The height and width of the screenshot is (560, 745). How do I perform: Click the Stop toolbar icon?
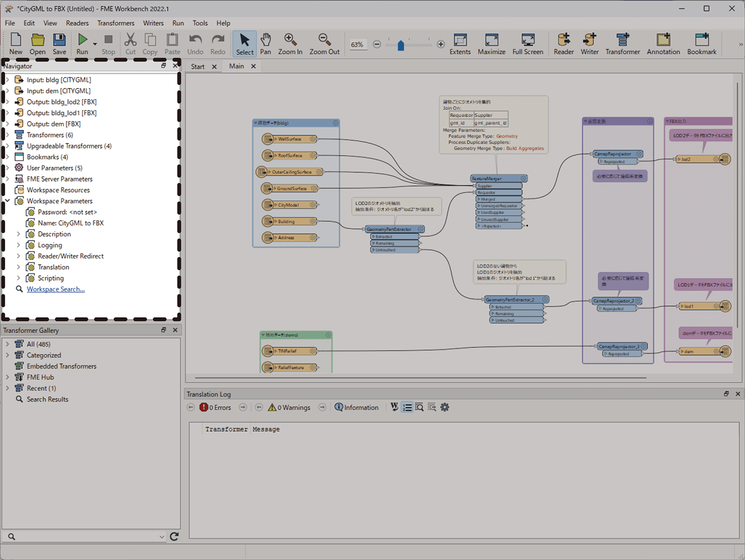(x=108, y=44)
